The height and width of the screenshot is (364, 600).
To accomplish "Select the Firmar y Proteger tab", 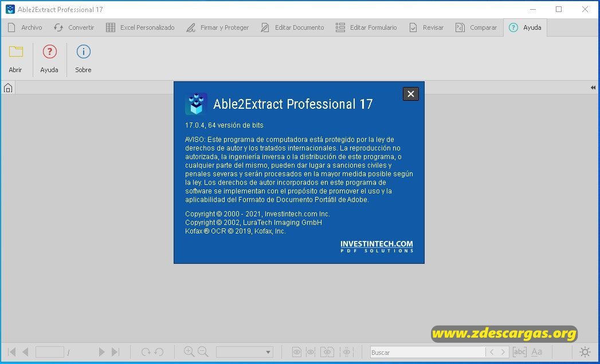I will [217, 27].
